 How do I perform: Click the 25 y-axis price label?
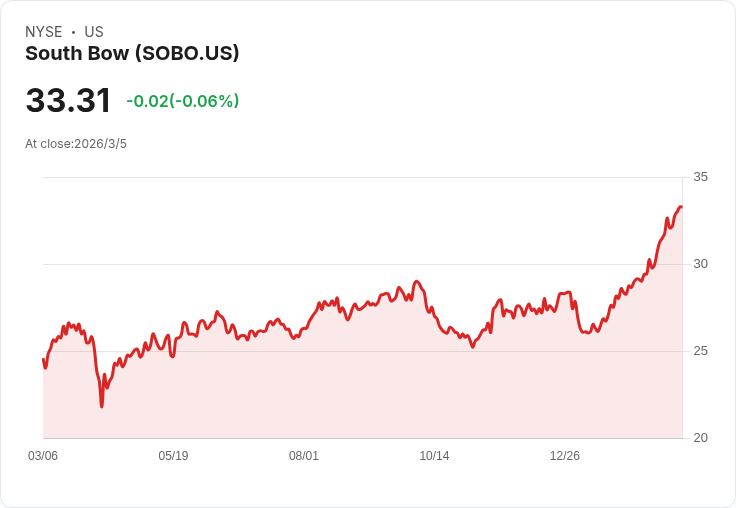pyautogui.click(x=700, y=351)
